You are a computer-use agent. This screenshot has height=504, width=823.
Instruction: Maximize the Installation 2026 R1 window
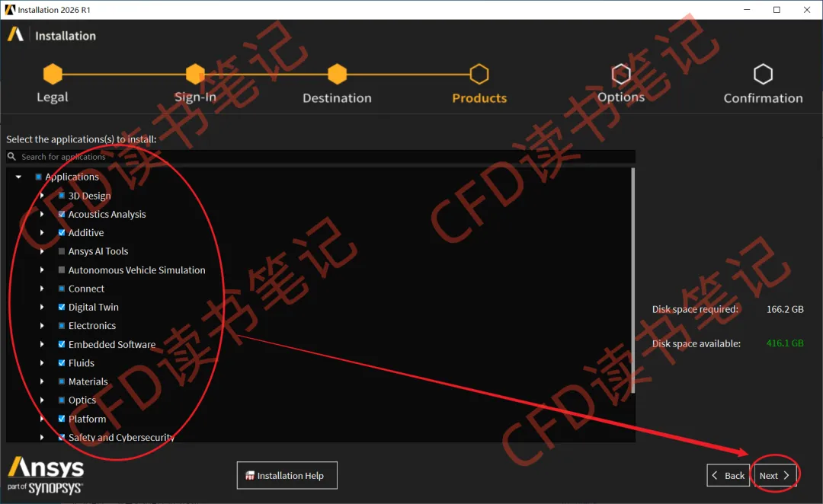click(x=777, y=9)
